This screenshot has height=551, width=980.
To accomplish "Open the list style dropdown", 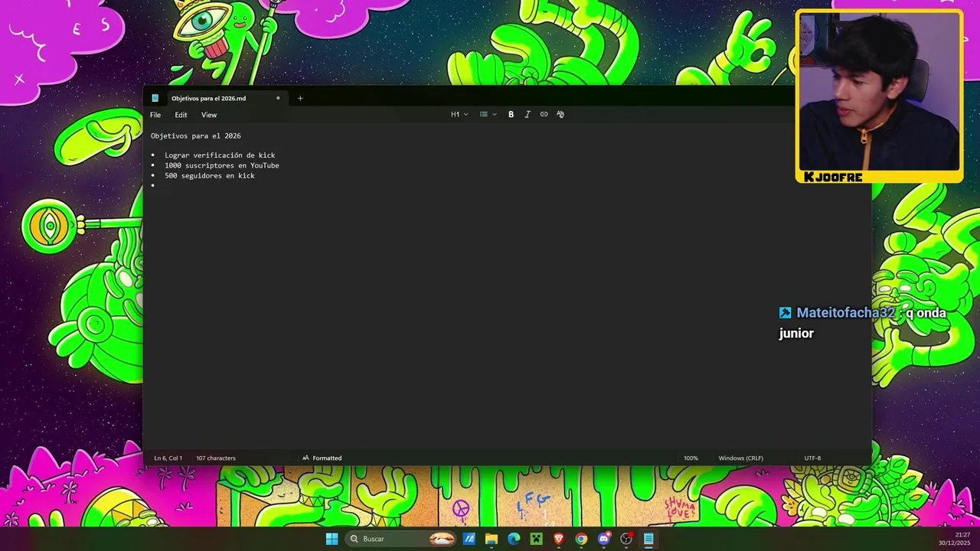I will coord(488,114).
